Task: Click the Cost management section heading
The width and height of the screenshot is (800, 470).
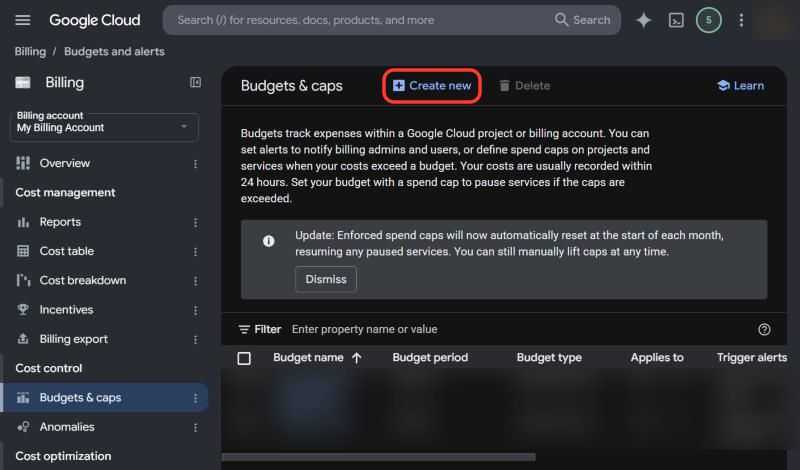Action: point(65,192)
